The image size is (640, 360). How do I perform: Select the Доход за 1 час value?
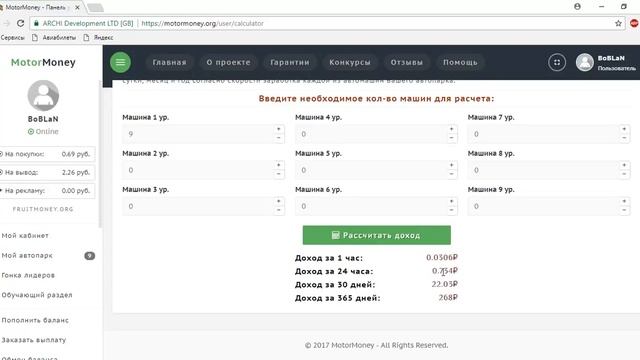[442, 258]
